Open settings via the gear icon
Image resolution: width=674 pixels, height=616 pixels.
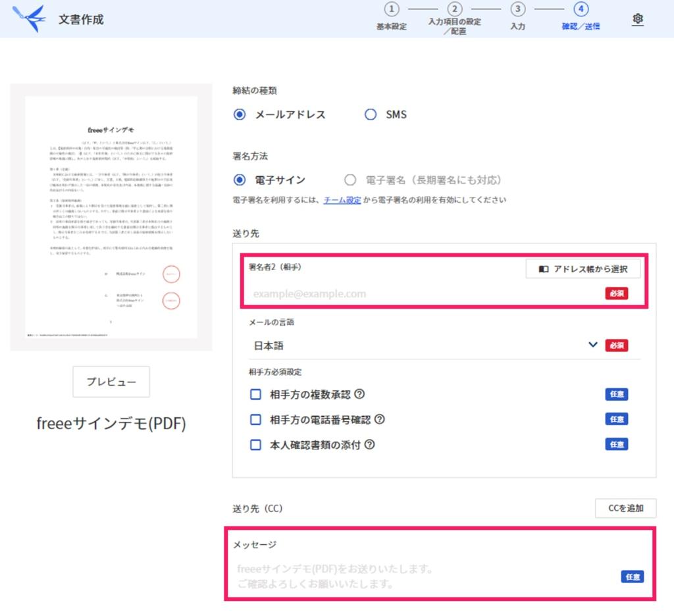tap(637, 19)
